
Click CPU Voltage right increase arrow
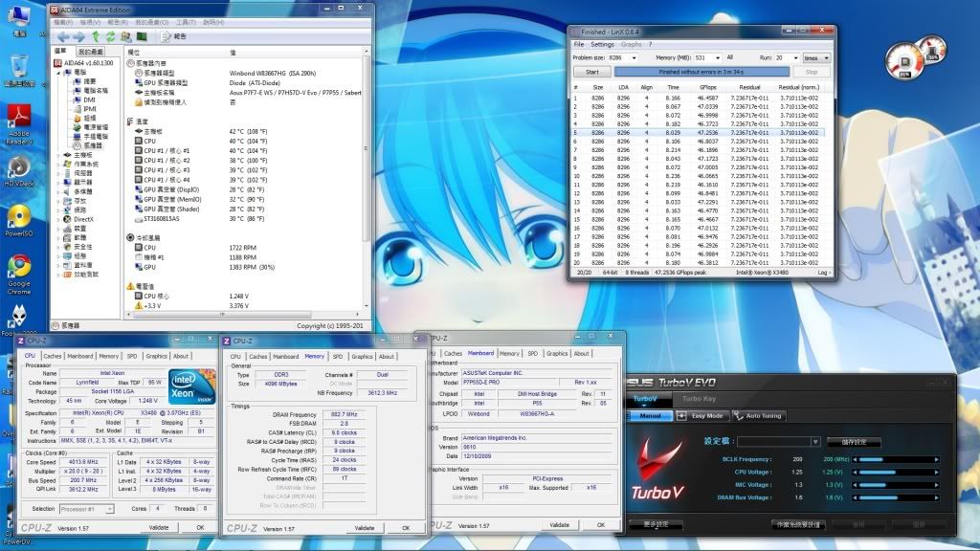coord(936,473)
